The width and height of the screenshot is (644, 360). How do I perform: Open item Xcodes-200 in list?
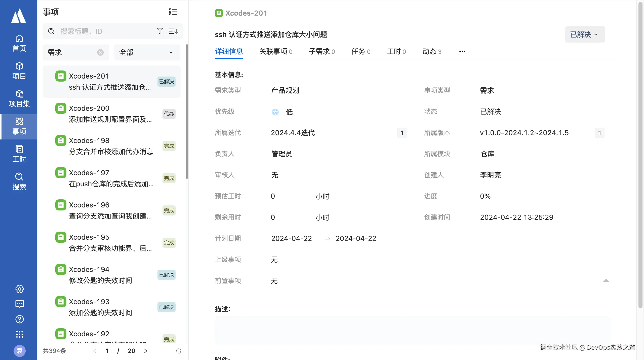tap(111, 114)
